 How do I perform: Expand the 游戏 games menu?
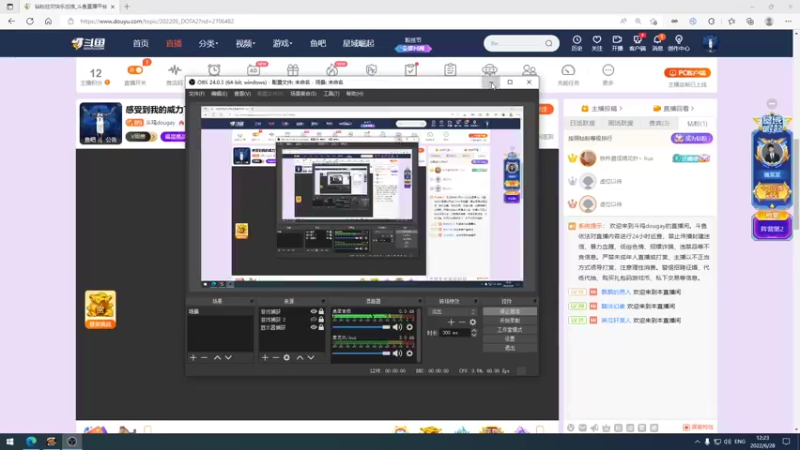(x=282, y=43)
